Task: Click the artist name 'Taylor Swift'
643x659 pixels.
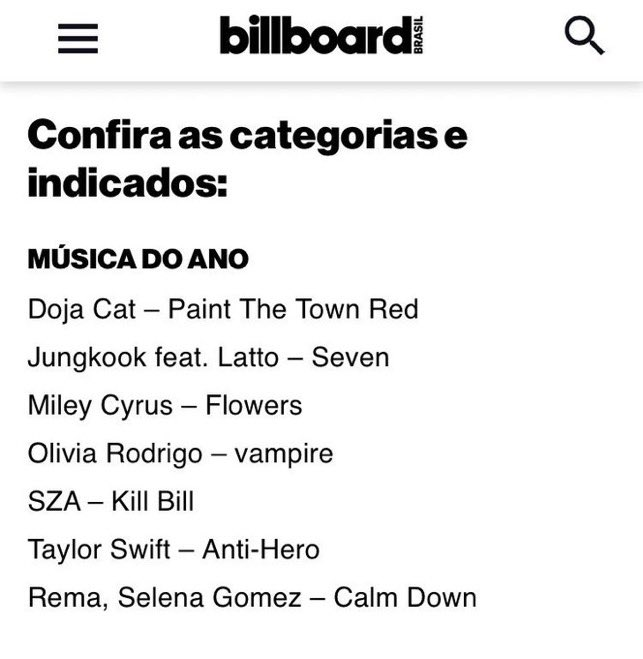Action: tap(99, 550)
